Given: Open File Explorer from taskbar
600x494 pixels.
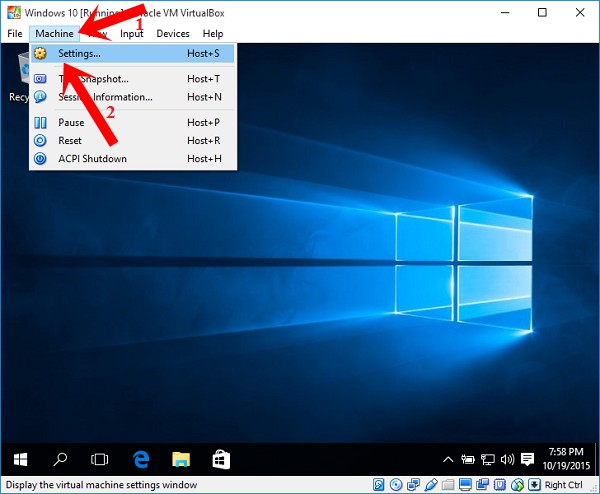Looking at the screenshot, I should tap(181, 459).
